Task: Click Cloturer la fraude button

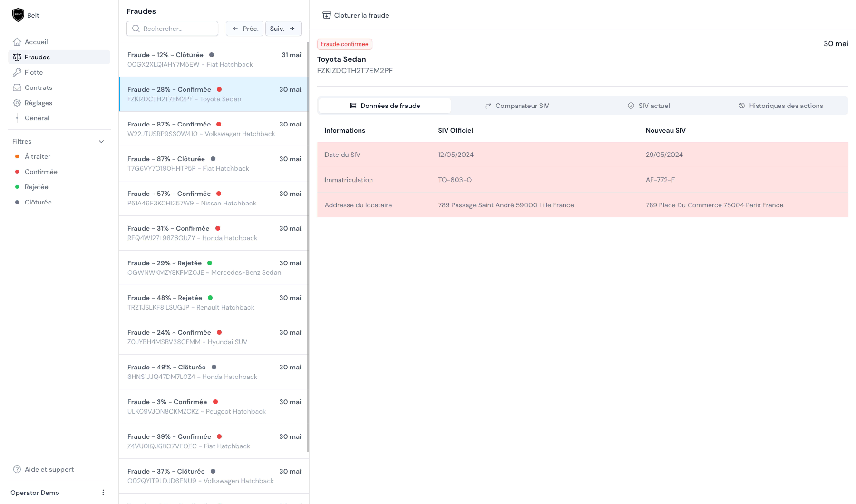Action: (356, 15)
